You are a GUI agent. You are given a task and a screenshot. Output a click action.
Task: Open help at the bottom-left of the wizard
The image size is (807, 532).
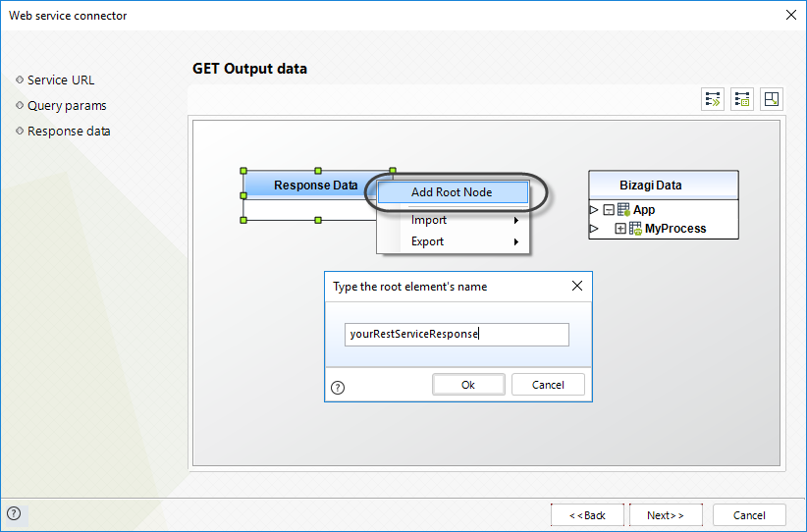tap(14, 513)
